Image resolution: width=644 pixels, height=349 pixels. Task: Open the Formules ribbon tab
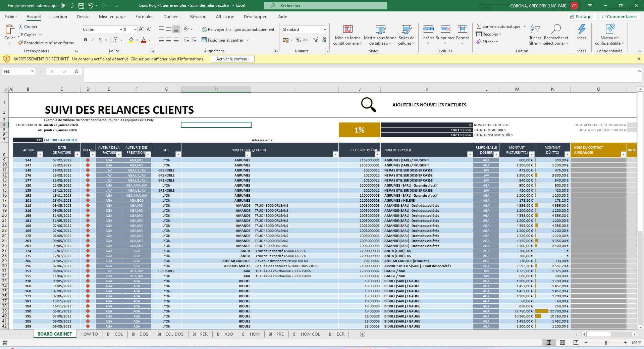144,16
